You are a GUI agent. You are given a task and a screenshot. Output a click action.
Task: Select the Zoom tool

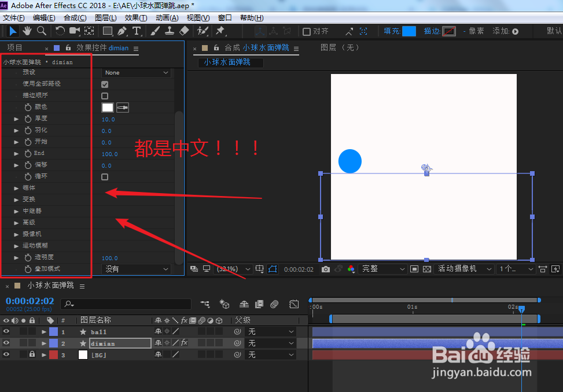click(41, 31)
